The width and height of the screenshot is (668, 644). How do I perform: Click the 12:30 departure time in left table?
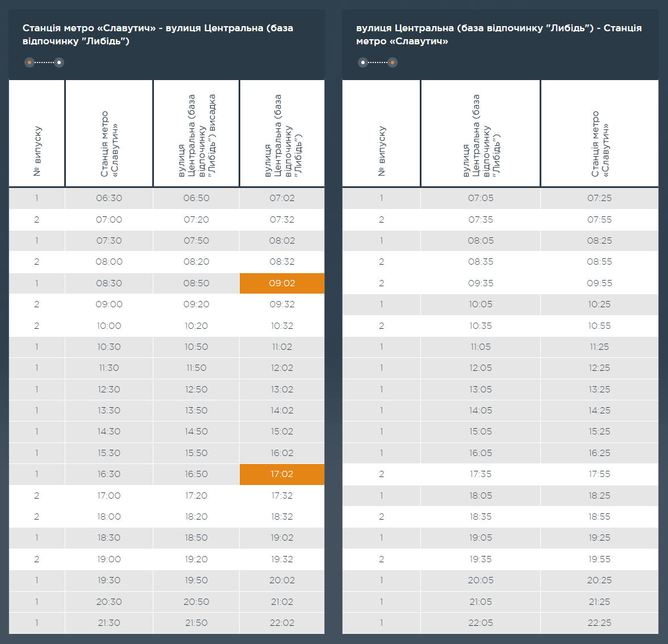[x=109, y=390]
